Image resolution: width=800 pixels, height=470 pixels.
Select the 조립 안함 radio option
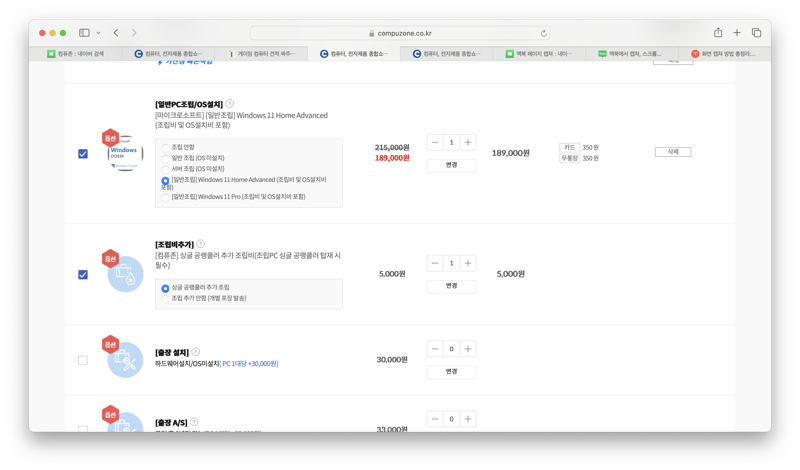[165, 148]
